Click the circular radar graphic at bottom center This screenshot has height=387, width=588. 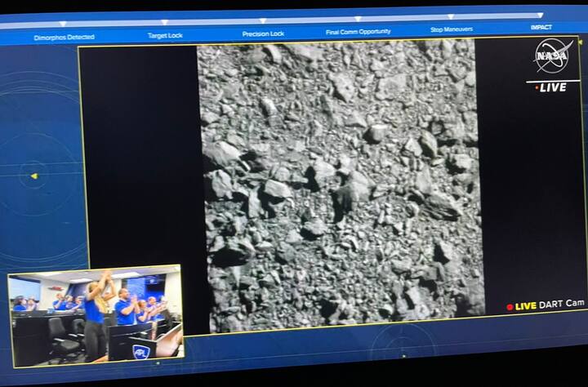[402, 343]
